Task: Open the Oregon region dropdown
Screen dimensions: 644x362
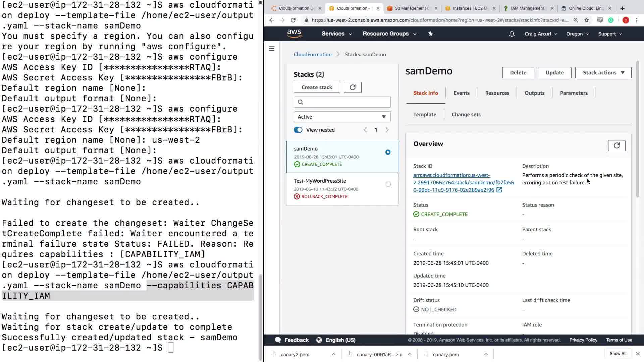Action: click(577, 34)
